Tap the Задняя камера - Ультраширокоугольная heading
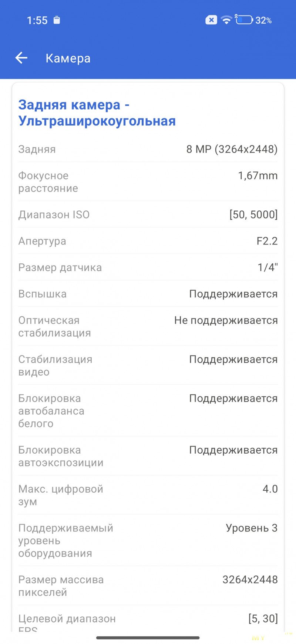The height and width of the screenshot is (644, 296). click(97, 113)
